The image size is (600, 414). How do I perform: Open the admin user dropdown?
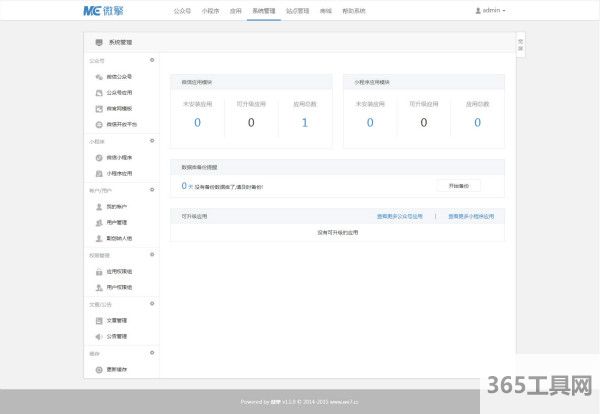[489, 10]
